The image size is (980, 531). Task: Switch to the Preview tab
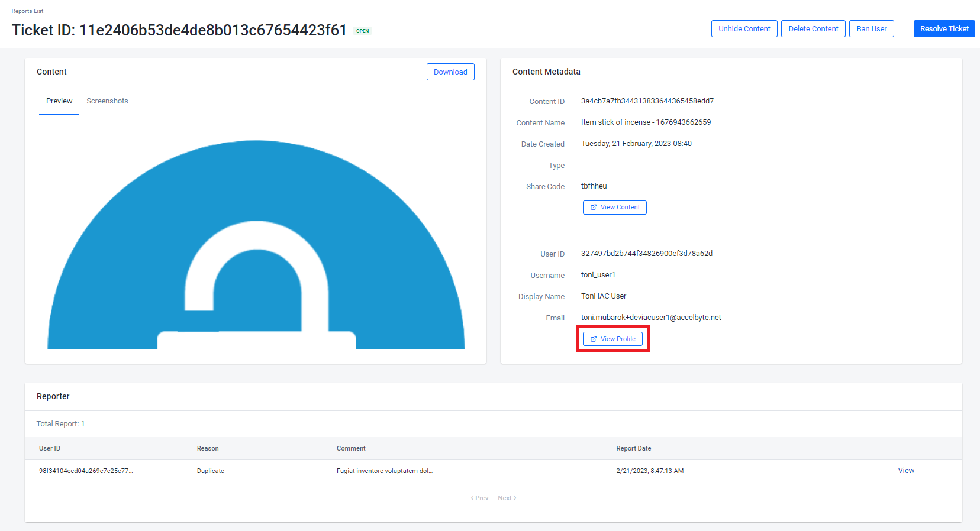click(59, 101)
